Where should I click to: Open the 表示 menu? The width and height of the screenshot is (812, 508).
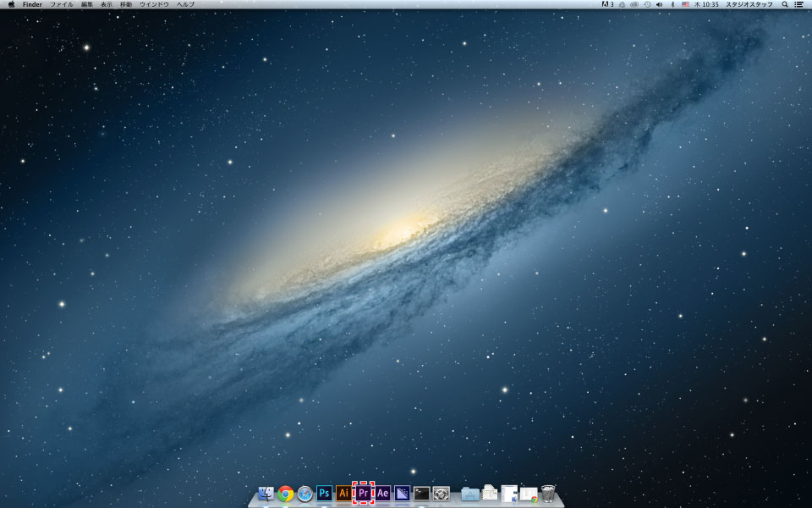click(107, 4)
